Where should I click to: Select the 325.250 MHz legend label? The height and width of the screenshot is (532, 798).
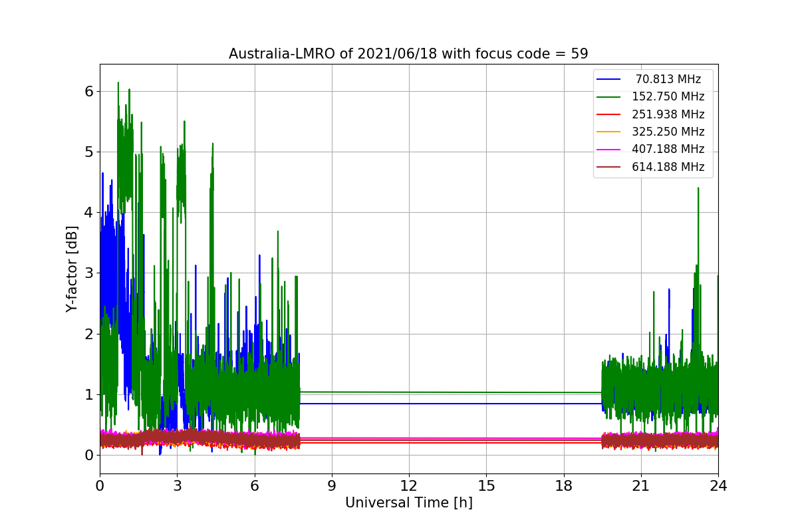click(668, 132)
